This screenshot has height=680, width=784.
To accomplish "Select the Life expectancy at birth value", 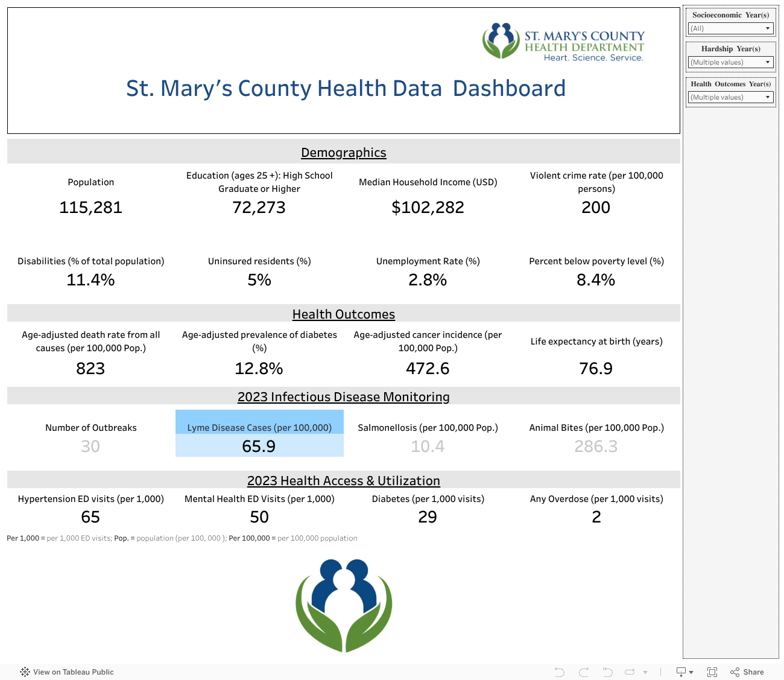I will [x=596, y=369].
